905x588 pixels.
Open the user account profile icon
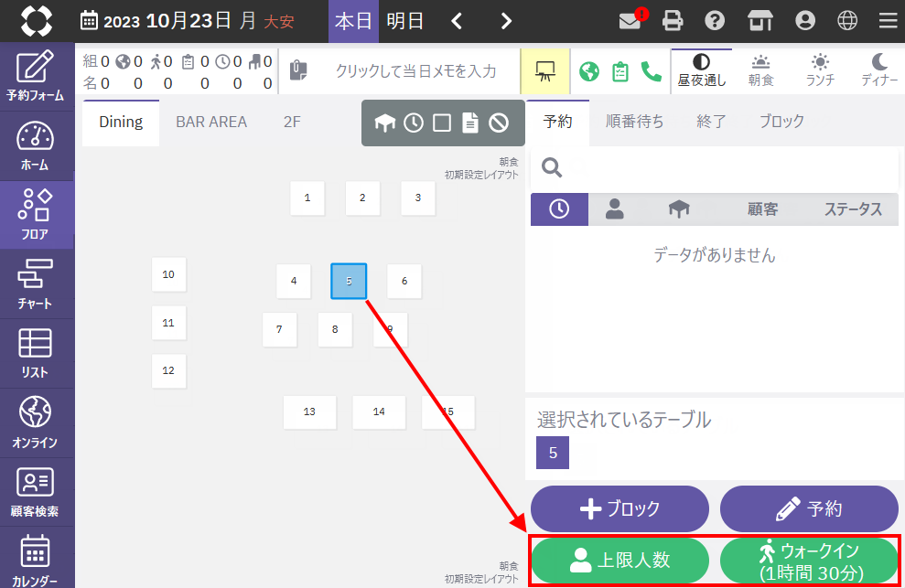(804, 20)
